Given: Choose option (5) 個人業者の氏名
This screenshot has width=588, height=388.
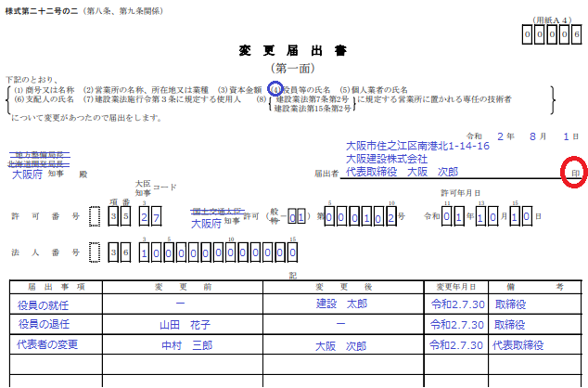Looking at the screenshot, I should 374,90.
